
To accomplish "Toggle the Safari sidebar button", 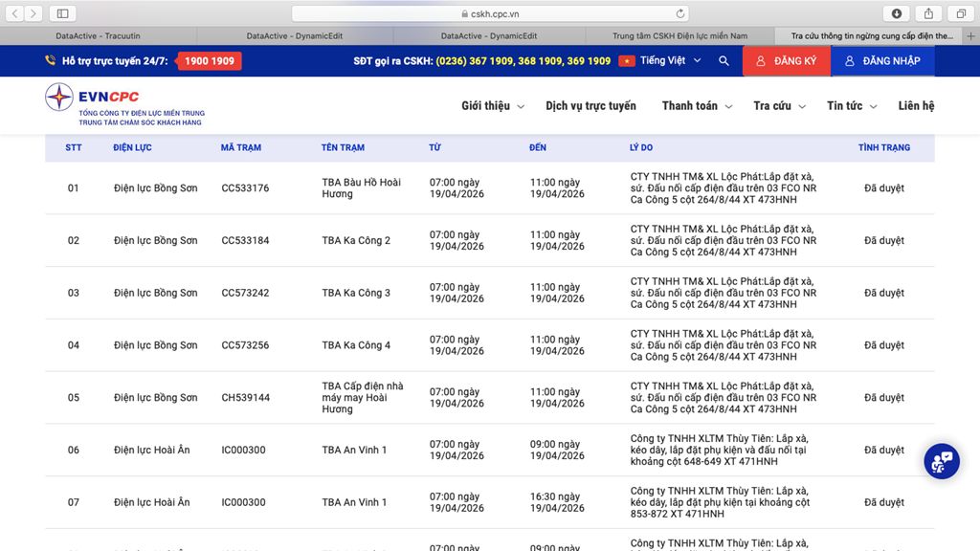I will 62,13.
